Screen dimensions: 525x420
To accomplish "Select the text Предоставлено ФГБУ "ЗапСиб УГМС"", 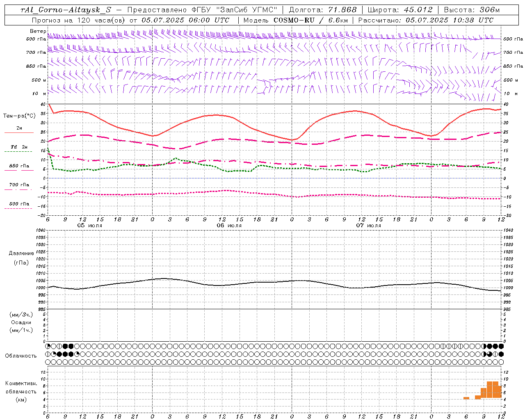I will [x=203, y=10].
